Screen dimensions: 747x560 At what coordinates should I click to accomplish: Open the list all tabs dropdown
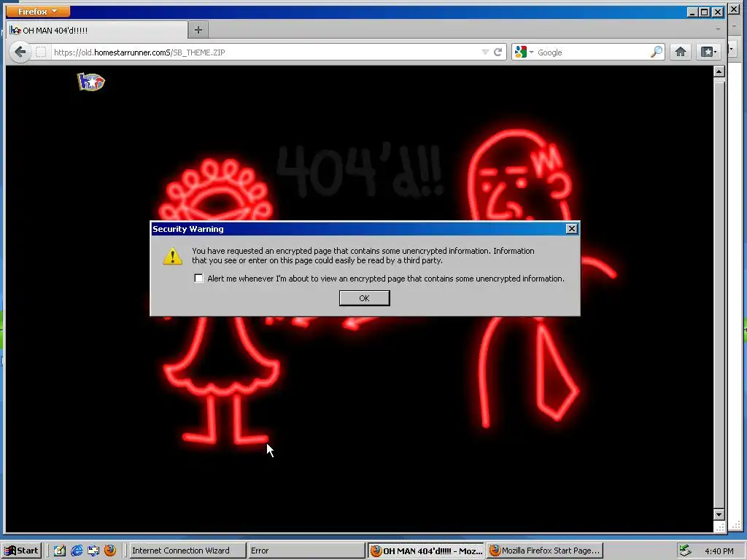718,29
